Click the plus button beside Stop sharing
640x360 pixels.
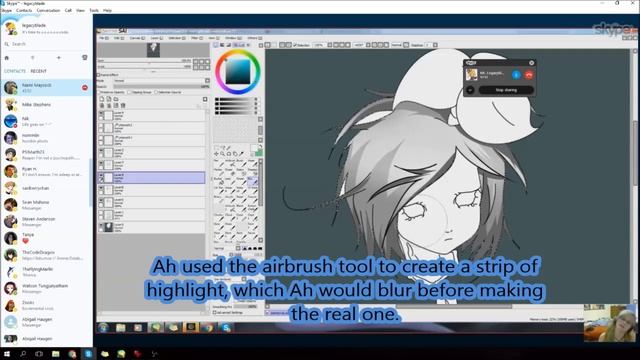point(470,90)
